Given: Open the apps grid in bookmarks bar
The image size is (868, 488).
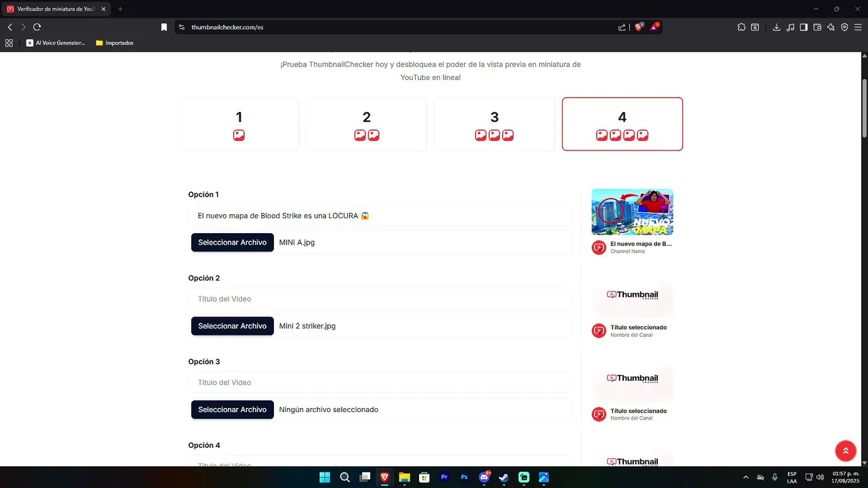Looking at the screenshot, I should tap(9, 43).
